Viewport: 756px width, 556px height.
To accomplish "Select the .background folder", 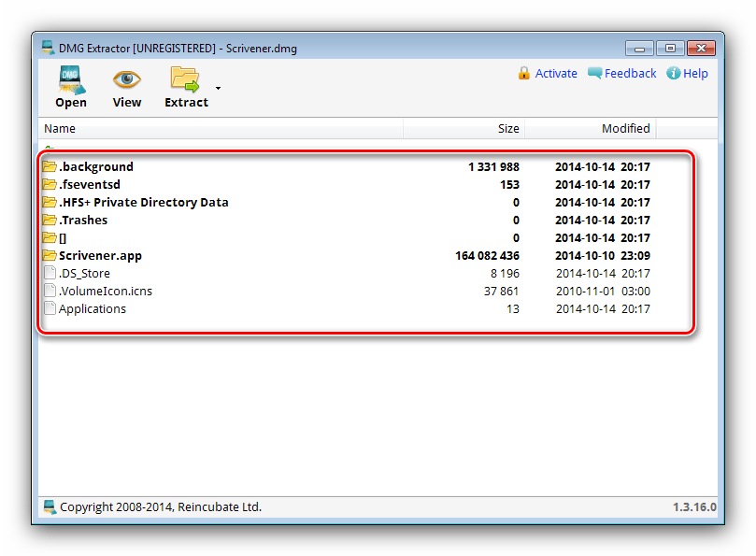I will (95, 166).
